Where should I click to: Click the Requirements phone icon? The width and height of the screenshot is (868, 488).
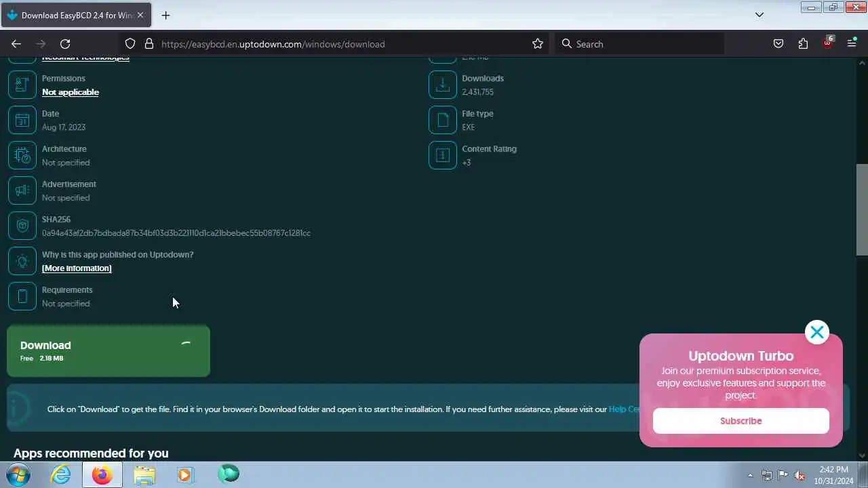[22, 296]
